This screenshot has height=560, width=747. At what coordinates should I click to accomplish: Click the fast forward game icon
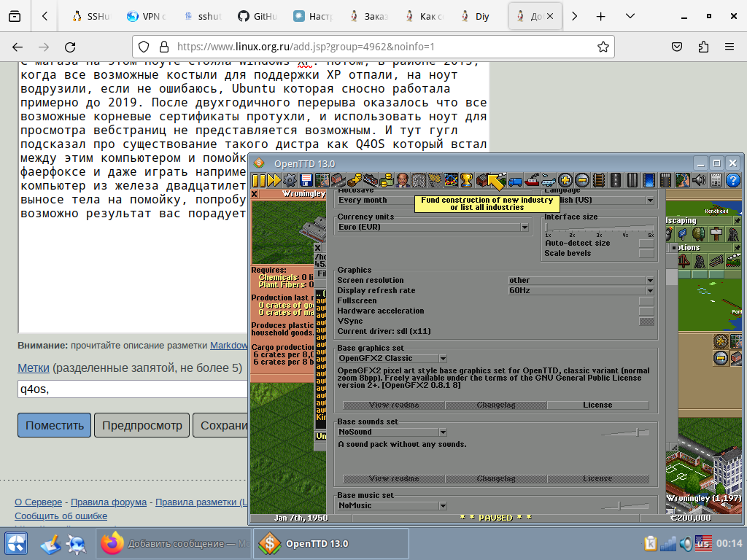(x=274, y=181)
